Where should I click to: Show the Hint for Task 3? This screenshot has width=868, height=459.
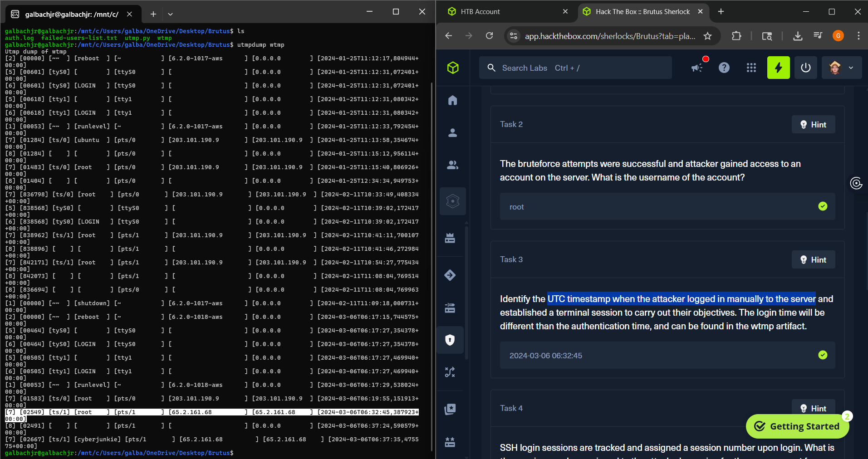(813, 259)
